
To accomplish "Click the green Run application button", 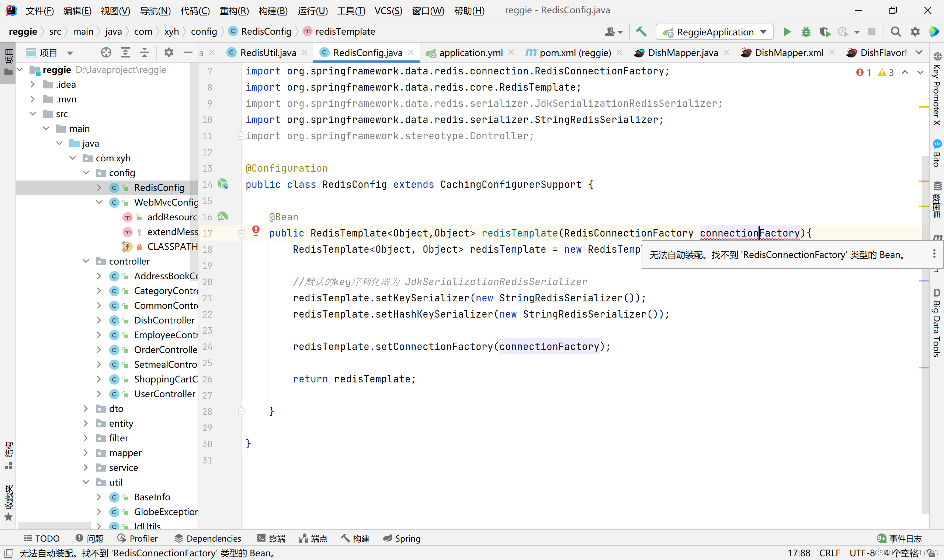I will [x=787, y=32].
